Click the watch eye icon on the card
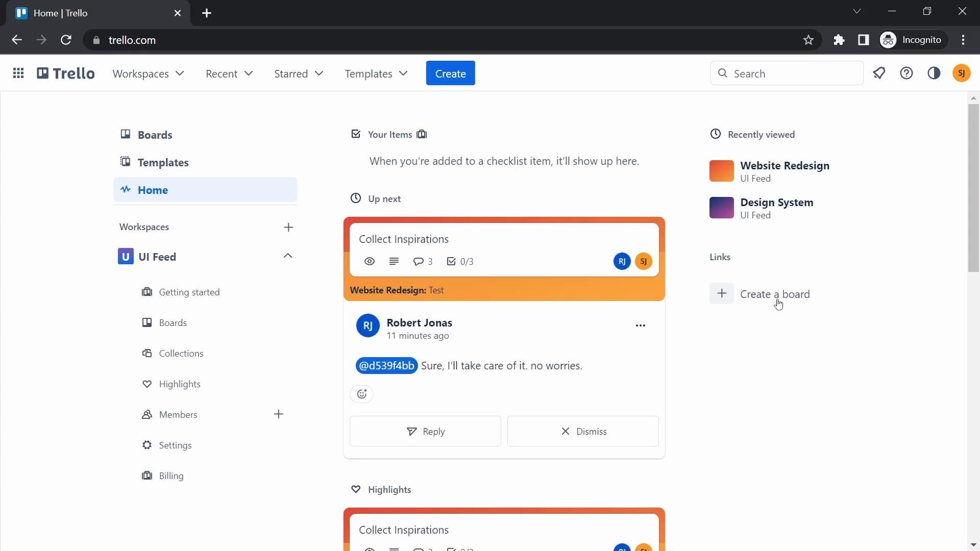The height and width of the screenshot is (551, 980). click(370, 262)
